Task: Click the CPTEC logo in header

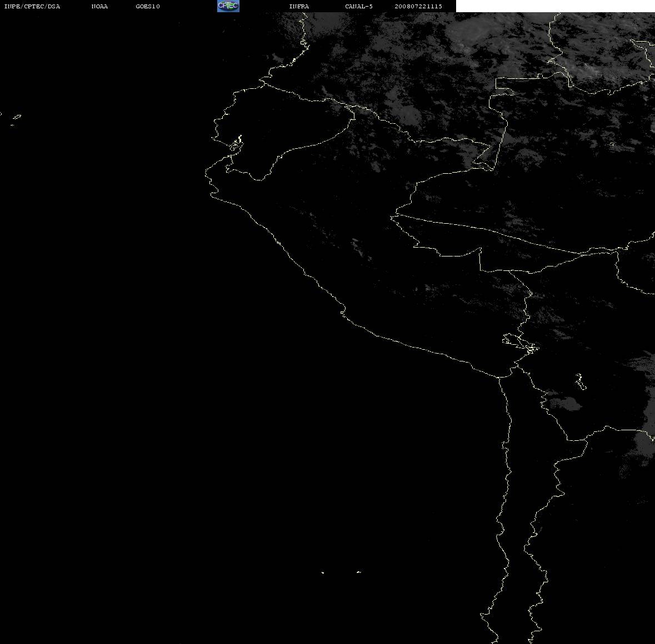Action: 228,6
